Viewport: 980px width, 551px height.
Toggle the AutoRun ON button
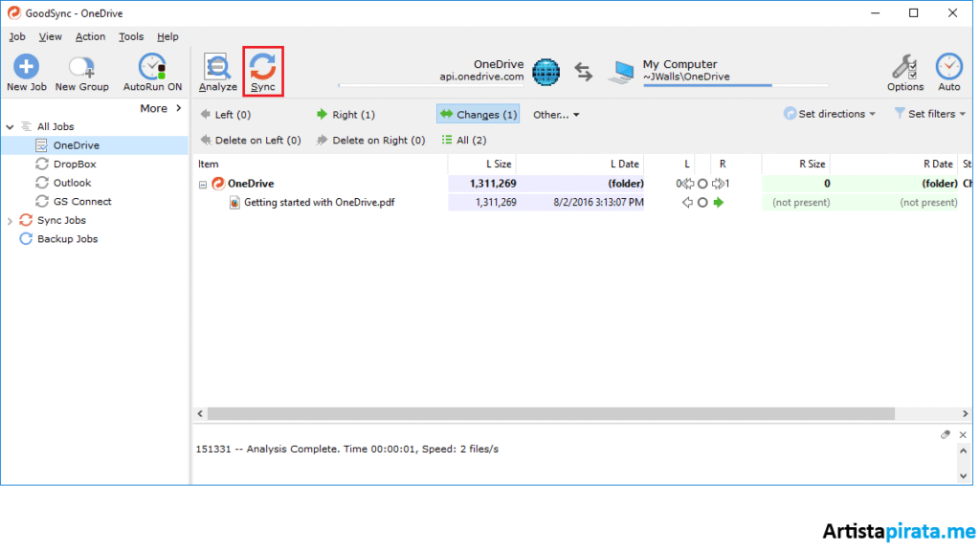pos(152,68)
